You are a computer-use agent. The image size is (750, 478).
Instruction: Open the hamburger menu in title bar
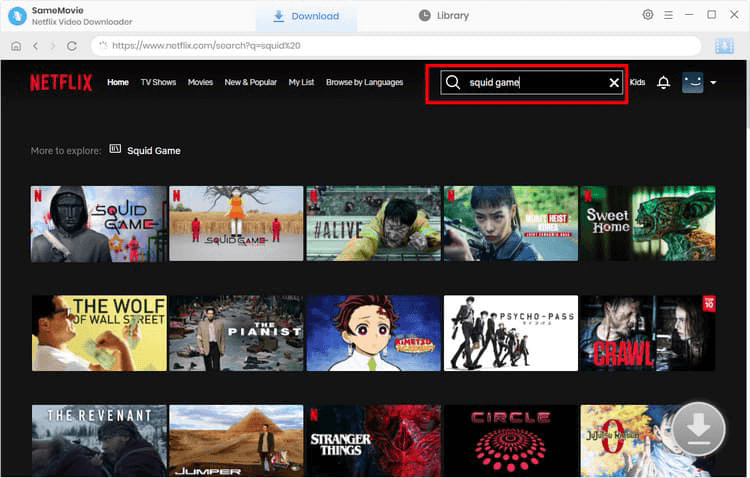tap(668, 15)
